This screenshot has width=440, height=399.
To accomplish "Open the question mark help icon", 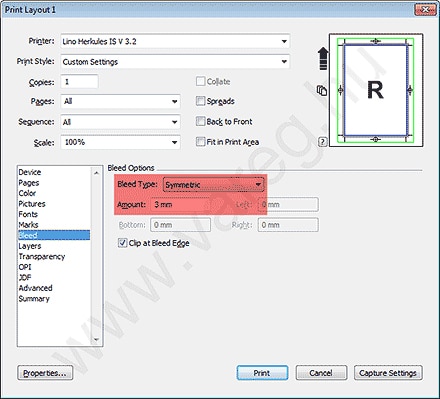I will [322, 142].
